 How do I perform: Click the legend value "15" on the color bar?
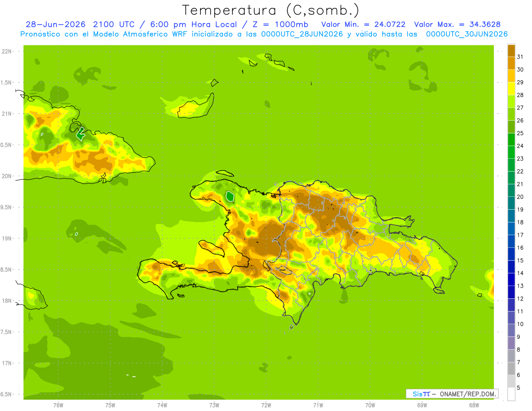coord(520,260)
